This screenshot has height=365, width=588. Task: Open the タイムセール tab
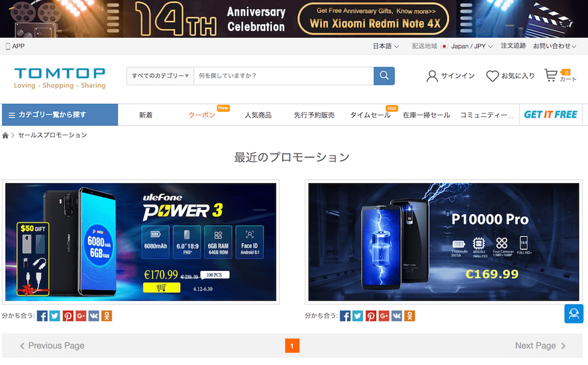[370, 115]
